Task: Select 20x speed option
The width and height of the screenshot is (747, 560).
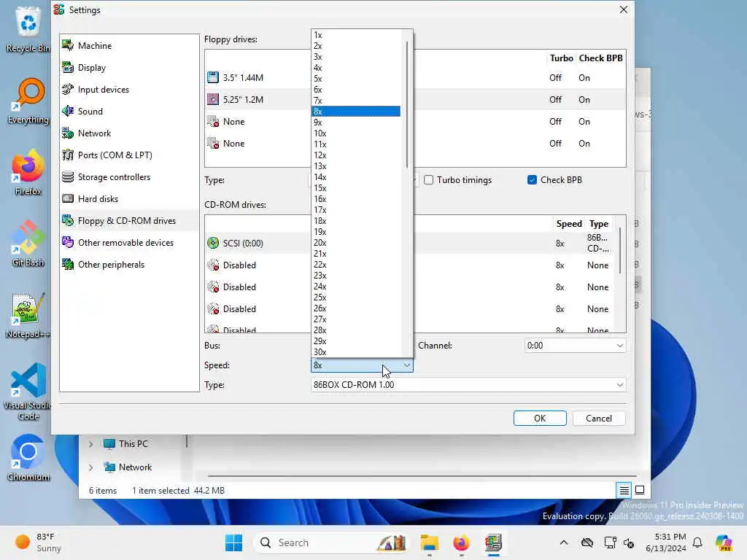Action: tap(356, 243)
